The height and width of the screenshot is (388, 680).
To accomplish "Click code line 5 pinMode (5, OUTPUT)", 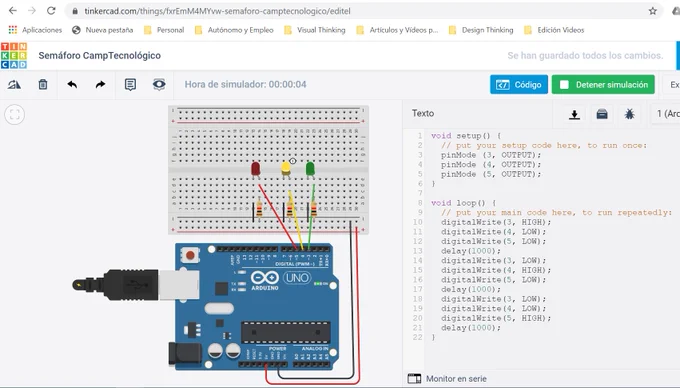I will [x=491, y=174].
